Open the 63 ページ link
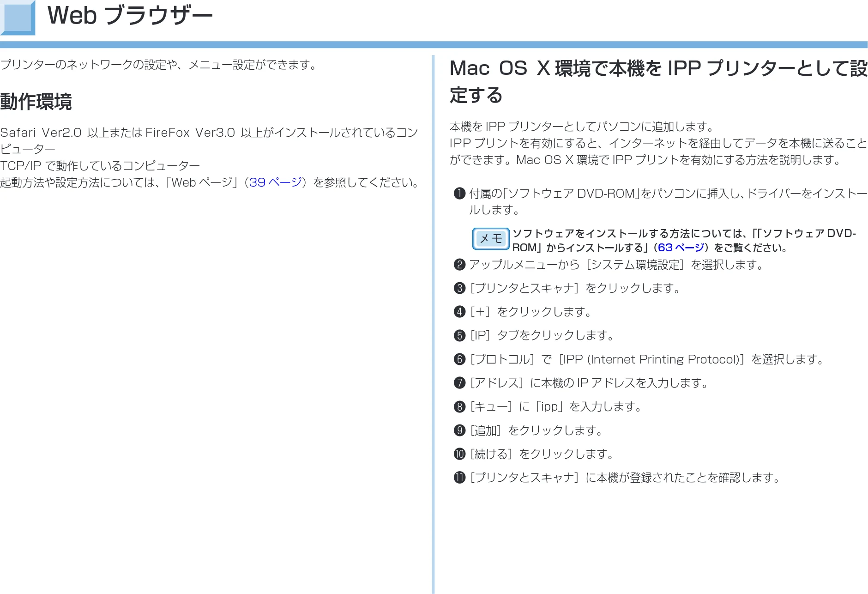Viewport: 868px width, 594px height. pyautogui.click(x=681, y=248)
